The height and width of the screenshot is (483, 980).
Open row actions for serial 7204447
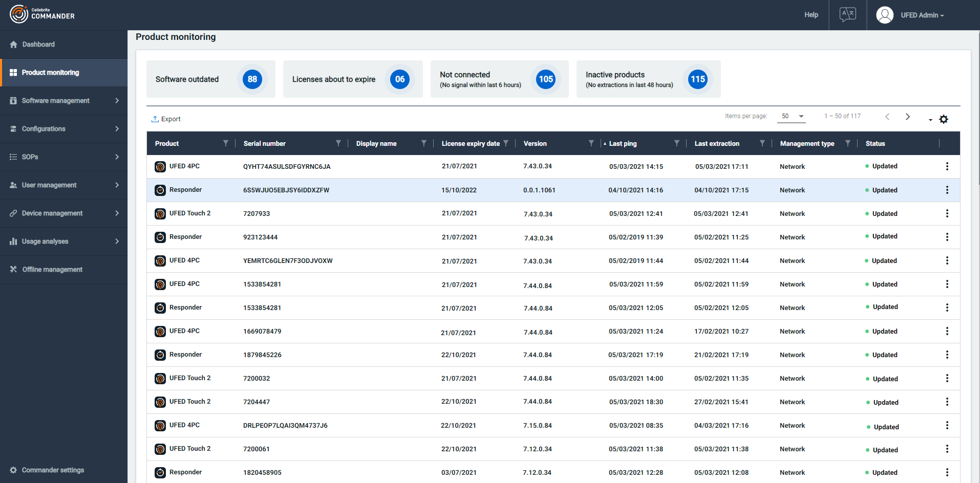(x=947, y=402)
